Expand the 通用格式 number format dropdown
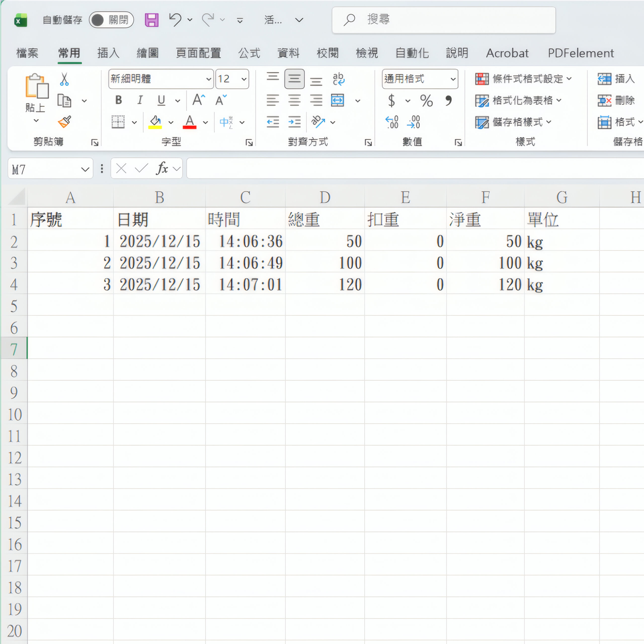This screenshot has height=644, width=644. coord(453,79)
